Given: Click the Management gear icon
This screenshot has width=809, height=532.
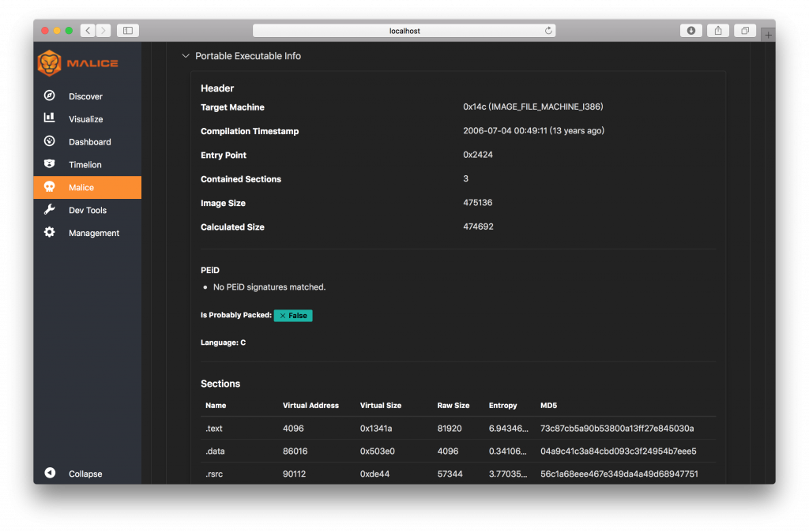Looking at the screenshot, I should 50,232.
